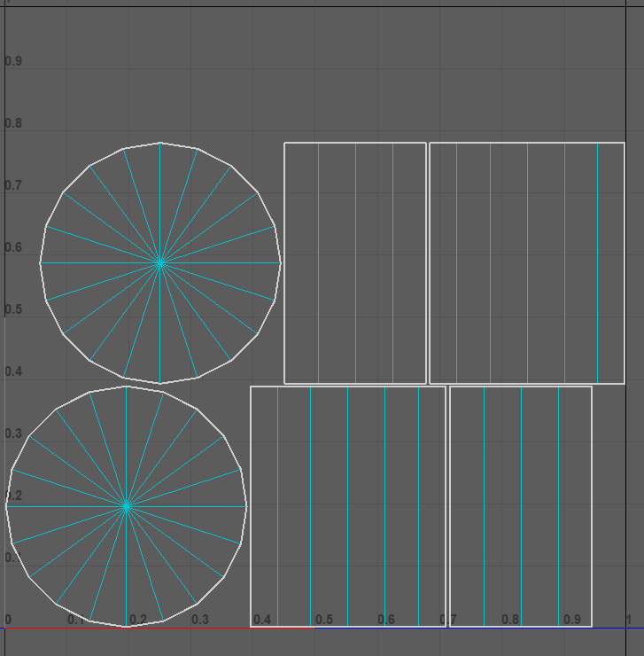Click the top-left corner of the top-left rectangular shell

coord(284,143)
